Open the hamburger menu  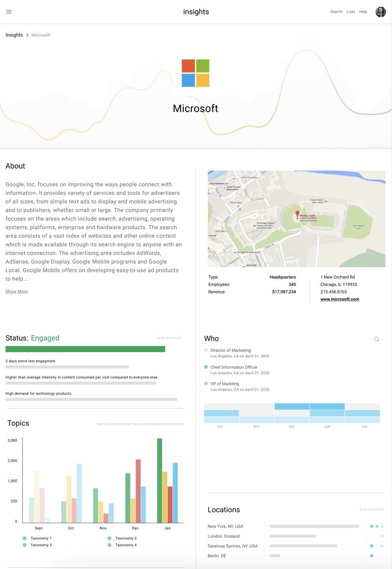click(9, 12)
